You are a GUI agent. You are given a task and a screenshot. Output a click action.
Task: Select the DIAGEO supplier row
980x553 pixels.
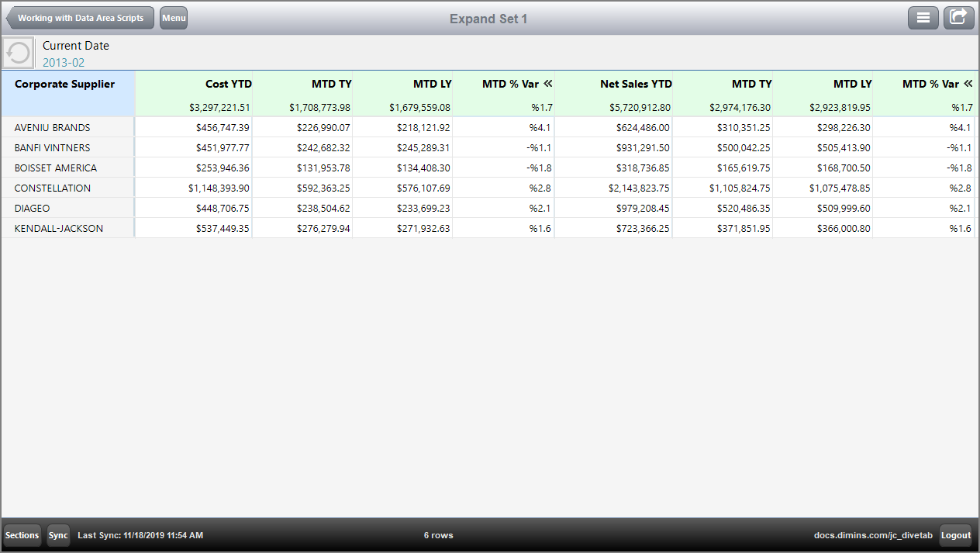click(36, 208)
